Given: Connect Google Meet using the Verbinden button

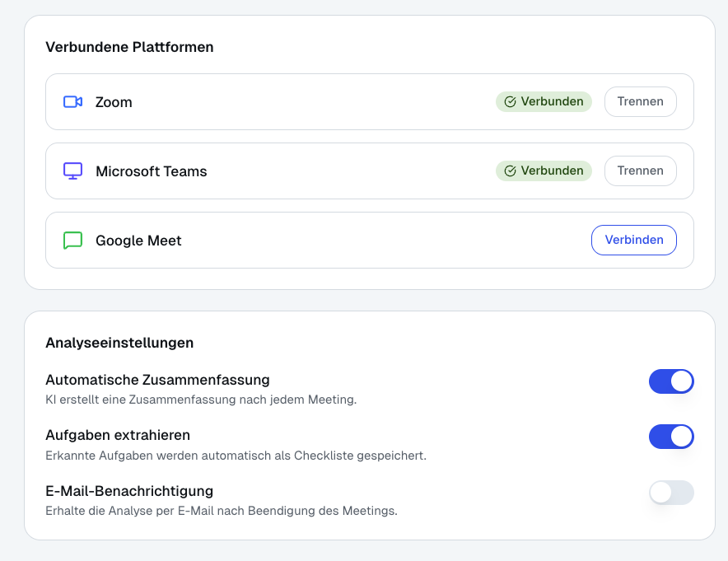Looking at the screenshot, I should tap(633, 240).
